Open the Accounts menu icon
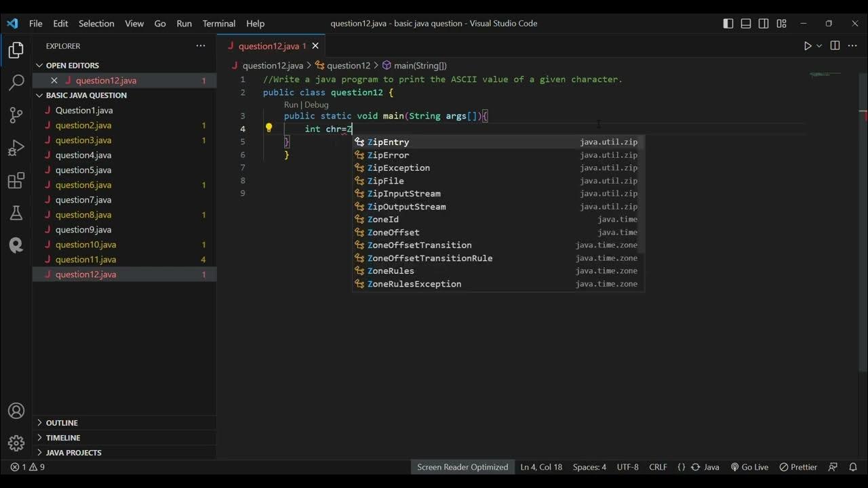This screenshot has height=488, width=868. [x=16, y=411]
